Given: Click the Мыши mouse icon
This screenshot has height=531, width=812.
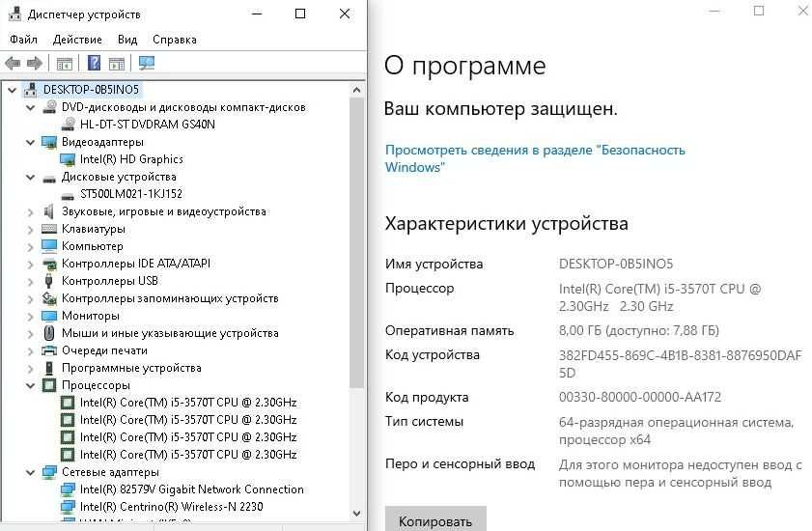Looking at the screenshot, I should [49, 332].
